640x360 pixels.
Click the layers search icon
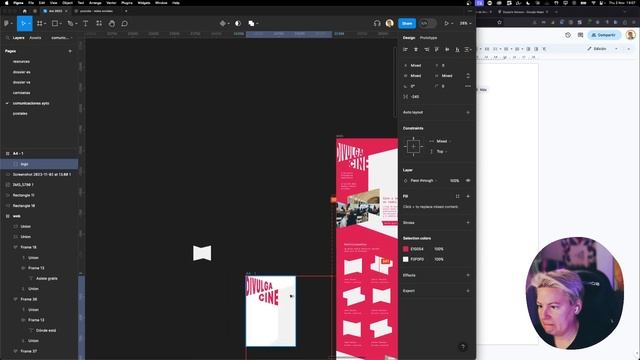click(7, 38)
